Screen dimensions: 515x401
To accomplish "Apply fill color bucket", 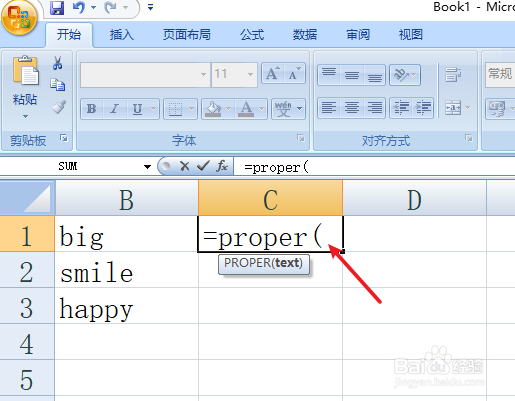I will click(x=213, y=109).
